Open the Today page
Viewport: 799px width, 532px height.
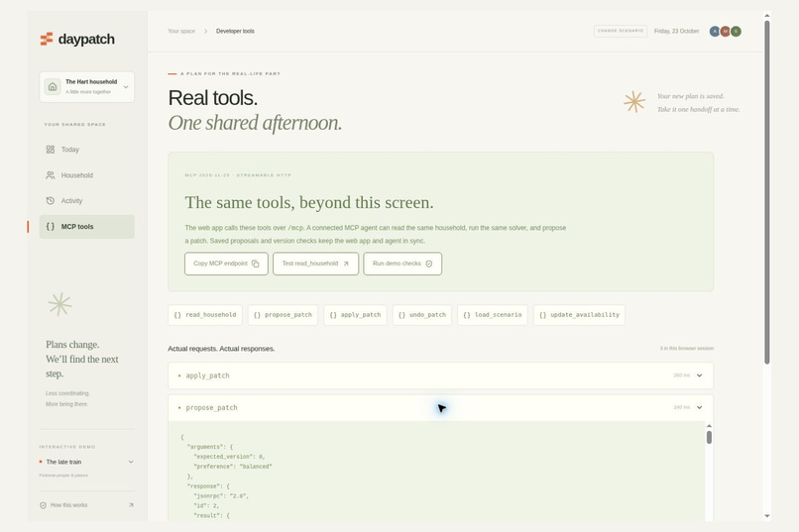[x=86, y=150]
